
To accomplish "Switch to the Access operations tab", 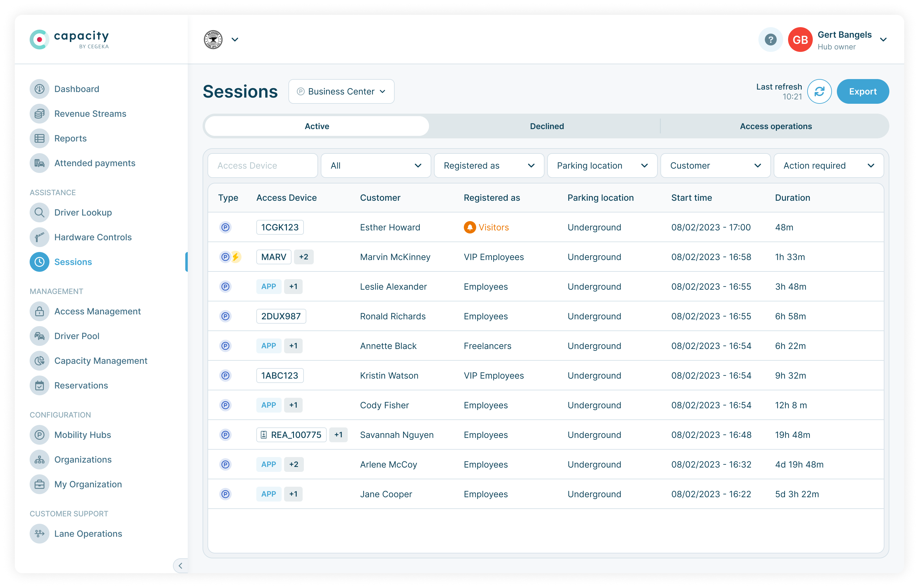I will click(x=775, y=126).
